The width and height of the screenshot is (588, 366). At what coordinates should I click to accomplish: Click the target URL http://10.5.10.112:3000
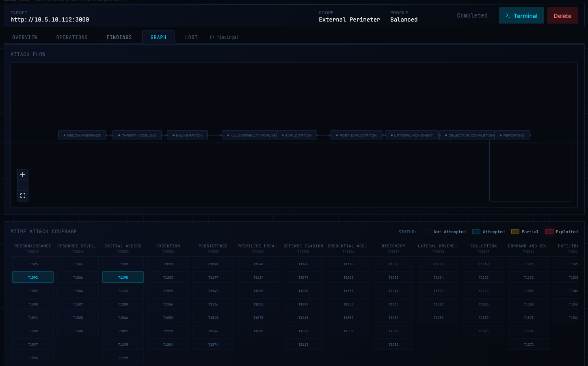pos(50,19)
